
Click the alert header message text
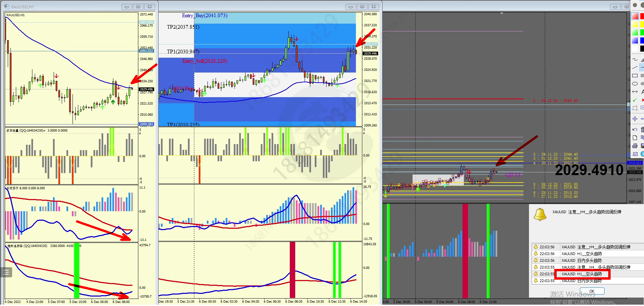click(x=587, y=212)
